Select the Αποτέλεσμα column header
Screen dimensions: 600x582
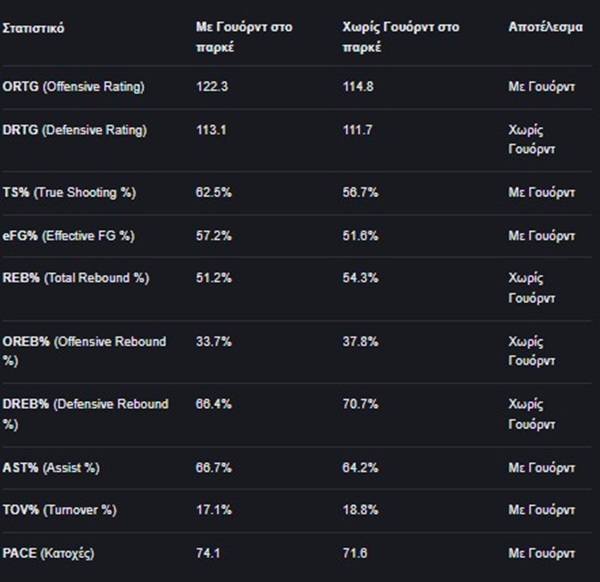click(x=545, y=28)
